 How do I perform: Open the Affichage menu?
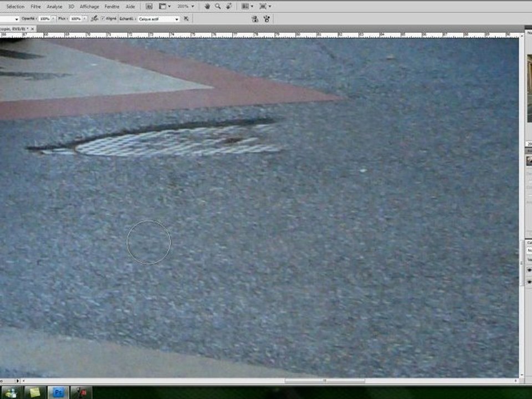(x=89, y=6)
